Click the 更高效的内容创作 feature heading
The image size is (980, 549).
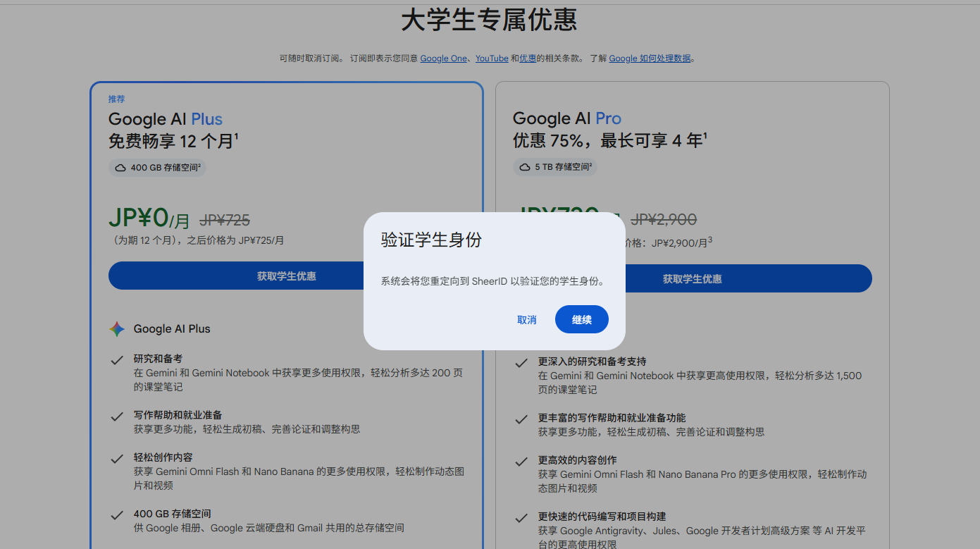[x=578, y=460]
